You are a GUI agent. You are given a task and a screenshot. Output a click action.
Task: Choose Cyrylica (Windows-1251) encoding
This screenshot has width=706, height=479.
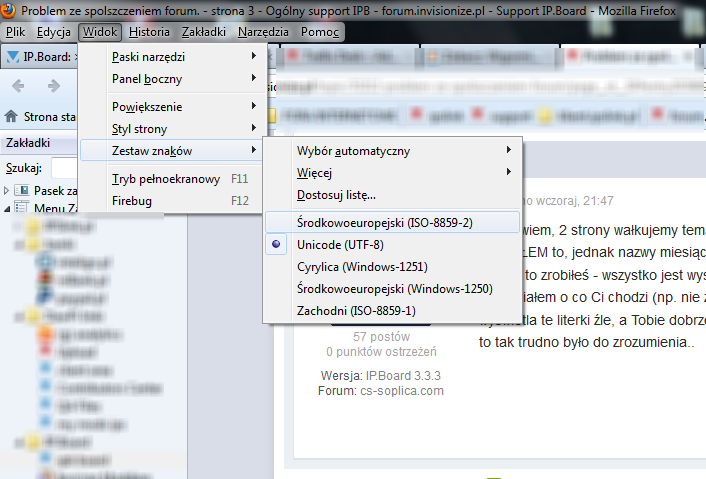[x=392, y=267]
